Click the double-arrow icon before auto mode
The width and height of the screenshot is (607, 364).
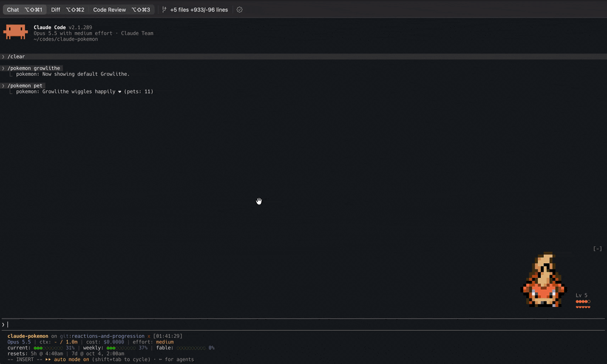(x=48, y=359)
